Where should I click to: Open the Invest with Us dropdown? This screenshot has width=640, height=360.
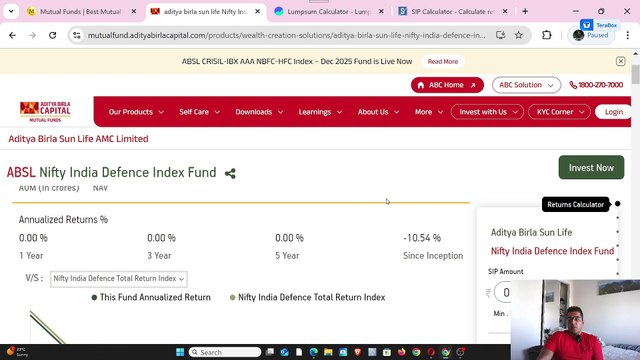[x=487, y=112]
